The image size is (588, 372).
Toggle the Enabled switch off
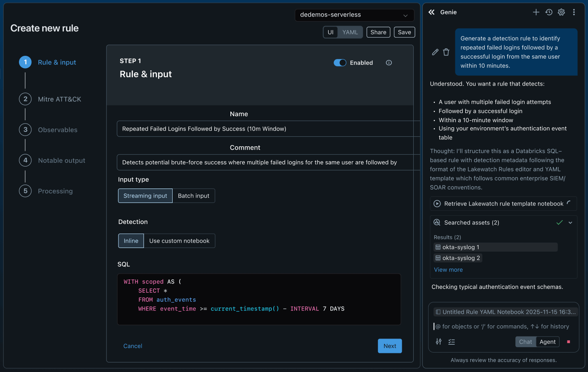click(x=340, y=63)
